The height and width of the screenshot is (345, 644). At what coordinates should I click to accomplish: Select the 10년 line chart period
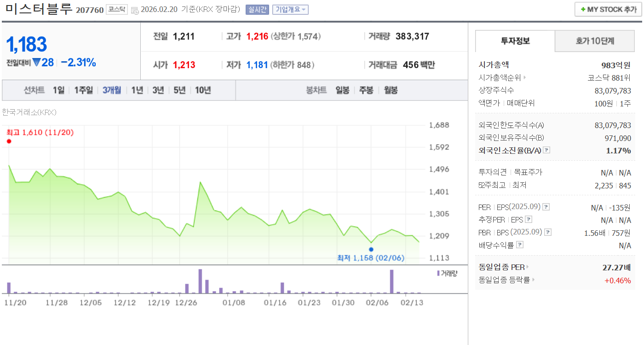[203, 90]
